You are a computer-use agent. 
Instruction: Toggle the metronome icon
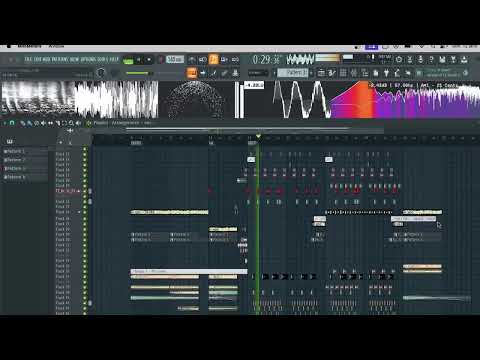(x=192, y=60)
